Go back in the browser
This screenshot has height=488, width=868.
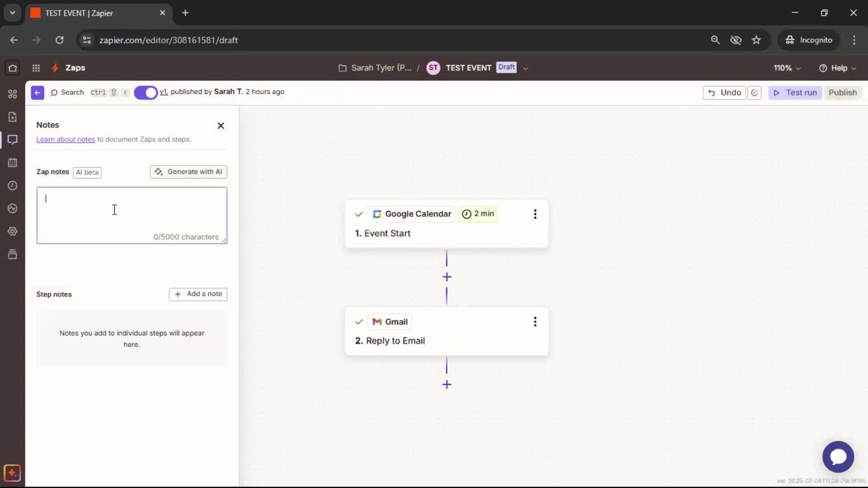pos(14,40)
